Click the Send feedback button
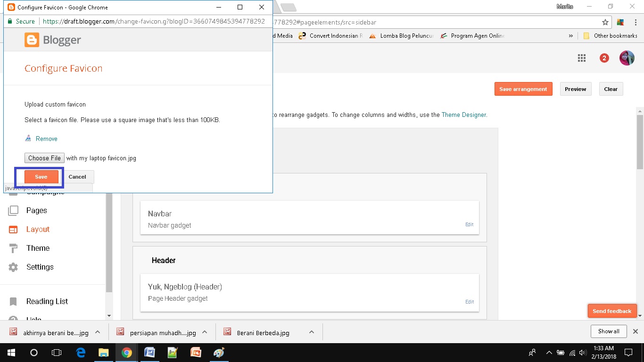644x362 pixels. click(x=612, y=311)
